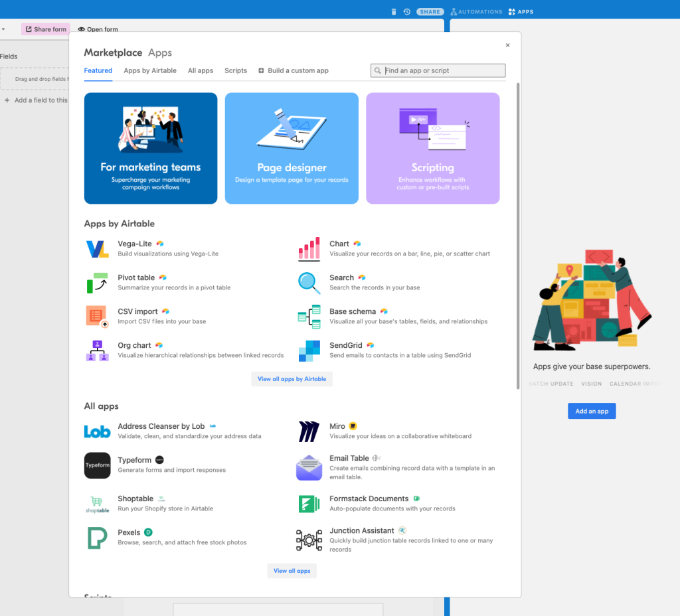This screenshot has width=680, height=616.
Task: Focus the Find an app or script field
Action: click(438, 70)
